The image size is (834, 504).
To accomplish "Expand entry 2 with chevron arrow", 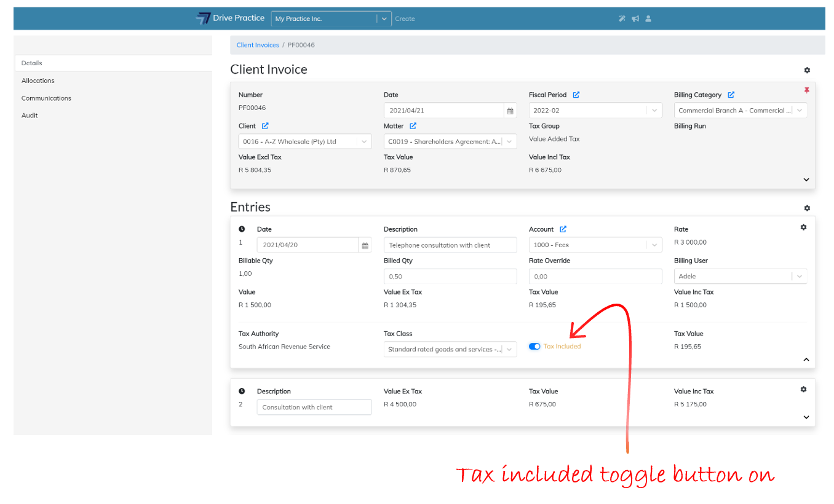I will coord(806,417).
